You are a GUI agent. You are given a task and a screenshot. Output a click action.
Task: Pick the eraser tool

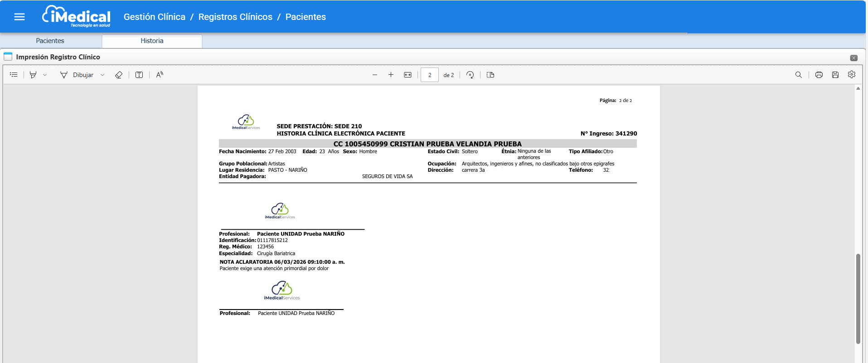[119, 75]
